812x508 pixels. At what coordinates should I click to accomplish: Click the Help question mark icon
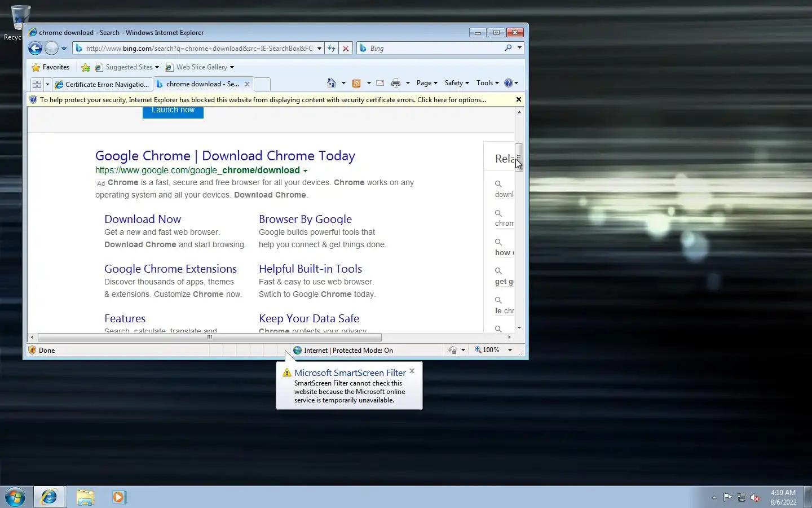tap(509, 83)
